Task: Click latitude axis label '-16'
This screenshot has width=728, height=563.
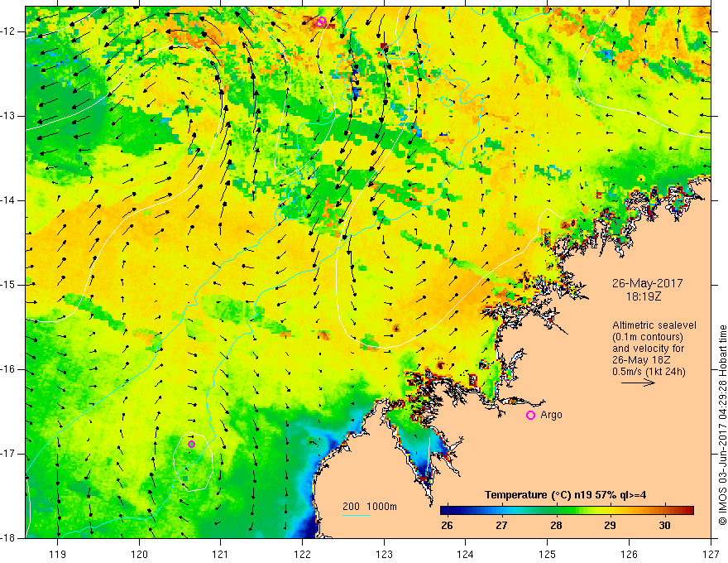Action: coord(9,369)
